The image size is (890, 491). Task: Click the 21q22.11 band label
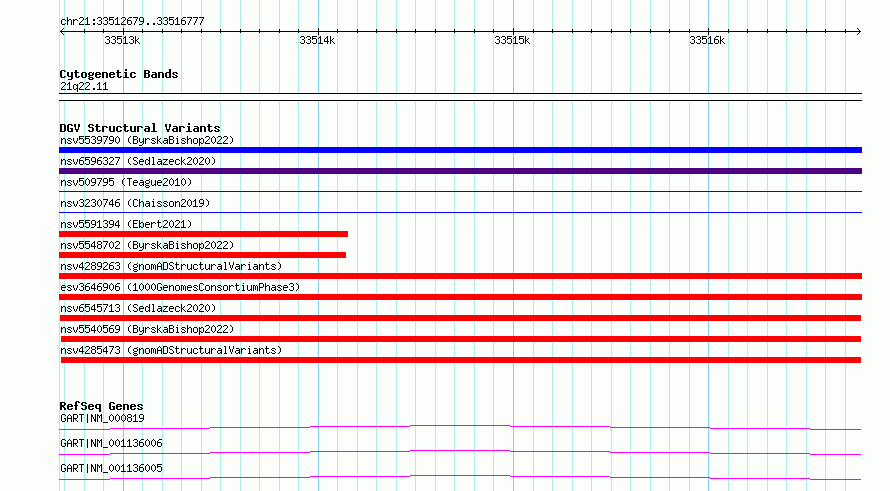tap(84, 86)
